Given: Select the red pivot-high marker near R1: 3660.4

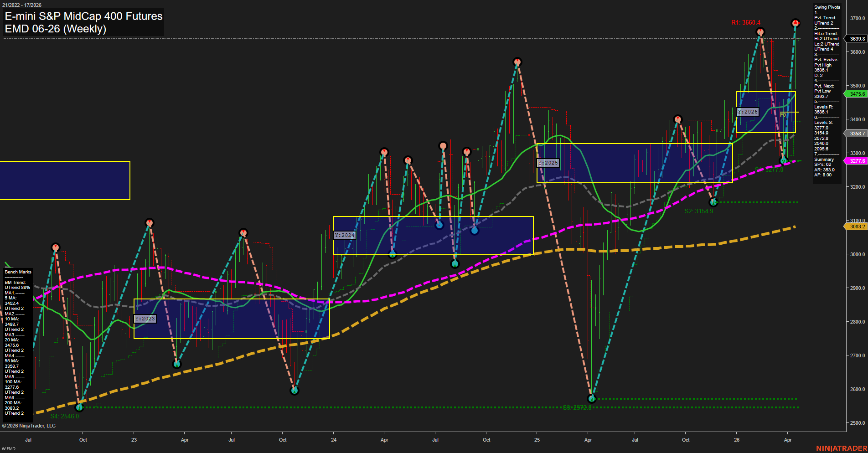Looking at the screenshot, I should 760,32.
